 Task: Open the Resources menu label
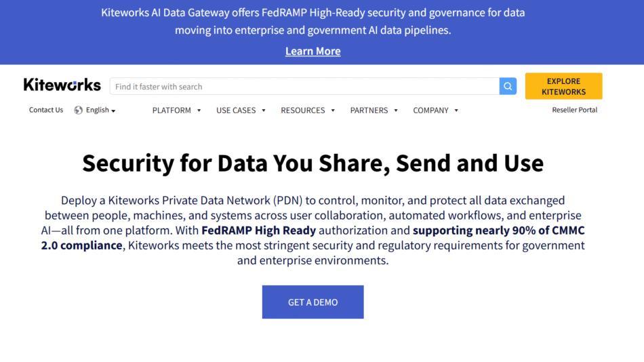303,110
